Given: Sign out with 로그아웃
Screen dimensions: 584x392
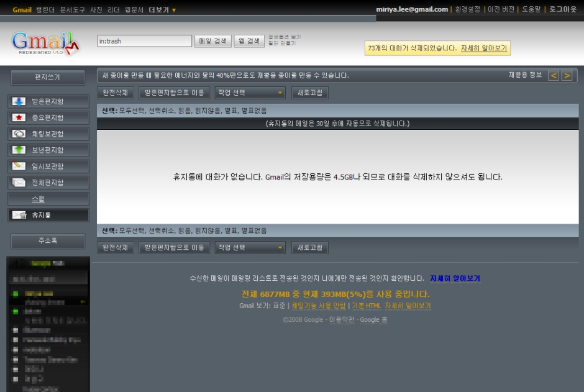Looking at the screenshot, I should click(563, 9).
